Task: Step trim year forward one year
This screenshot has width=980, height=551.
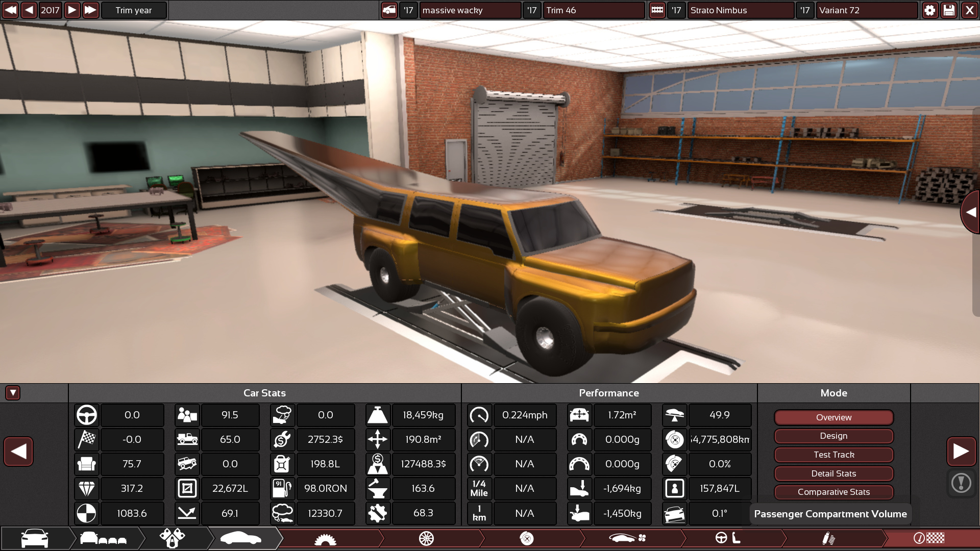Action: (72, 10)
